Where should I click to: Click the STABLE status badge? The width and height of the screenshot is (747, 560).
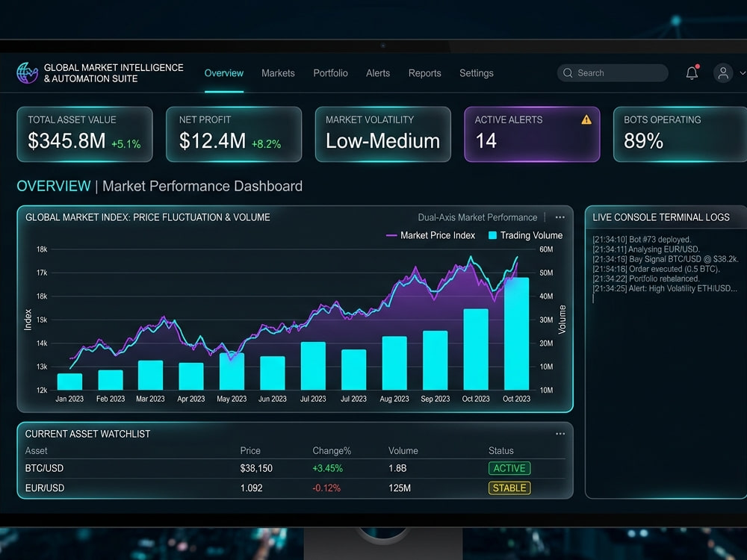point(509,488)
